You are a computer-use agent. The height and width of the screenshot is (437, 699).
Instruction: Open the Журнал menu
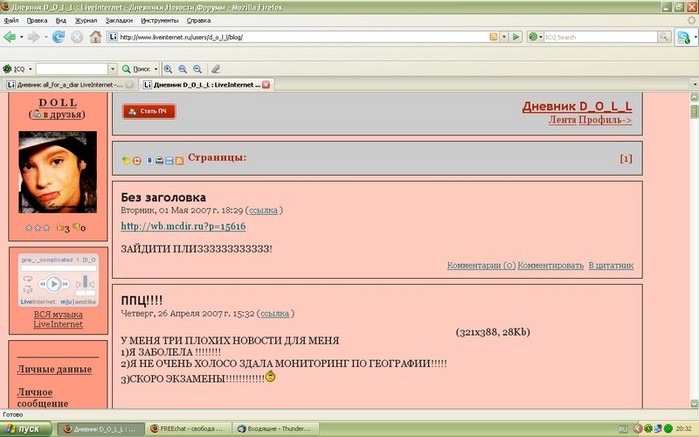(x=86, y=21)
